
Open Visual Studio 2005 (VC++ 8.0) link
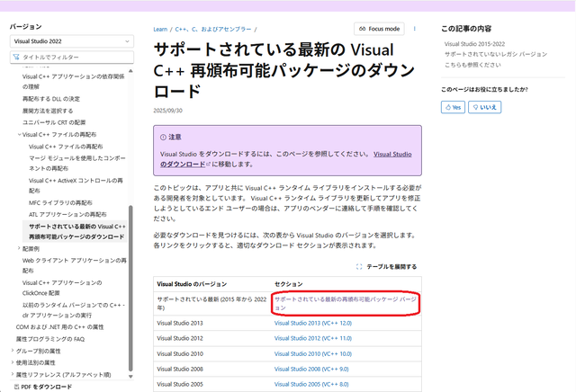tap(311, 384)
